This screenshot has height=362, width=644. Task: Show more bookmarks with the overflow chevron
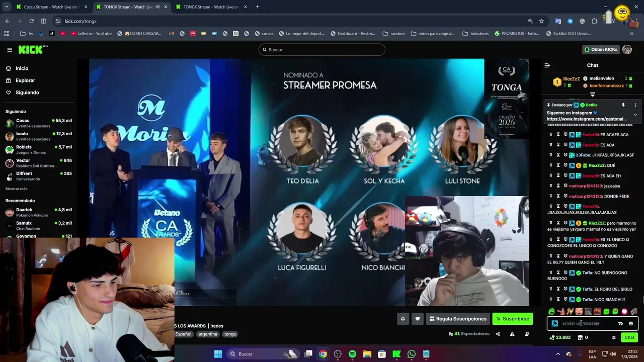tap(631, 34)
